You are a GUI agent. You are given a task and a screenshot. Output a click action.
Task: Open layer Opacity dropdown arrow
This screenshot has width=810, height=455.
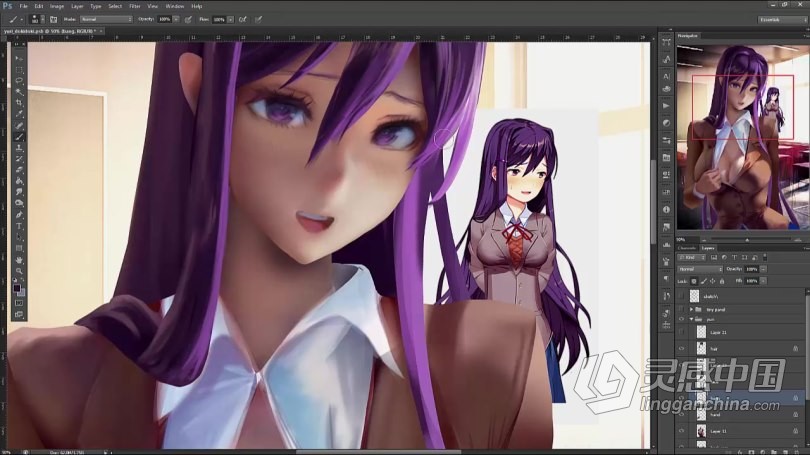click(x=763, y=269)
